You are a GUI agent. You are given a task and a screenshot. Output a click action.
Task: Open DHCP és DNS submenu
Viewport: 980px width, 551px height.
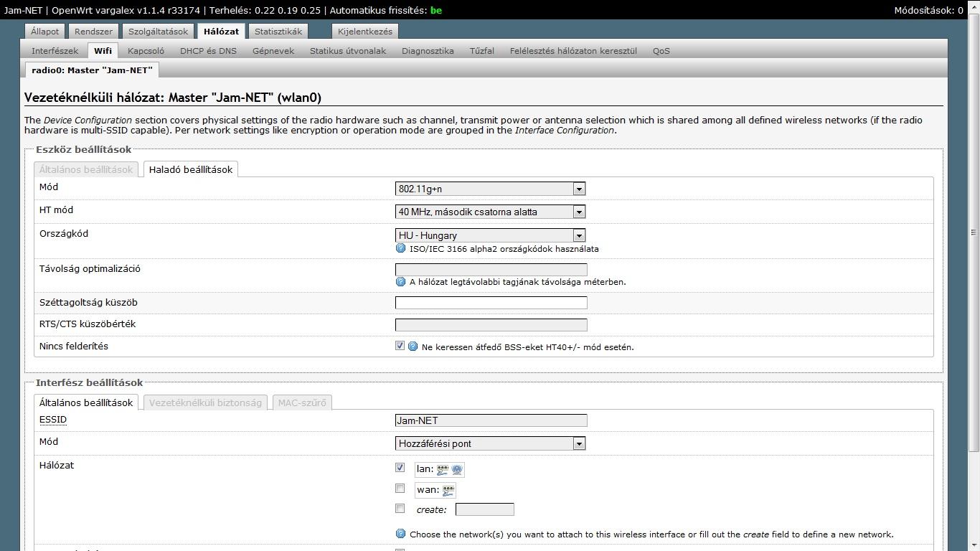208,51
